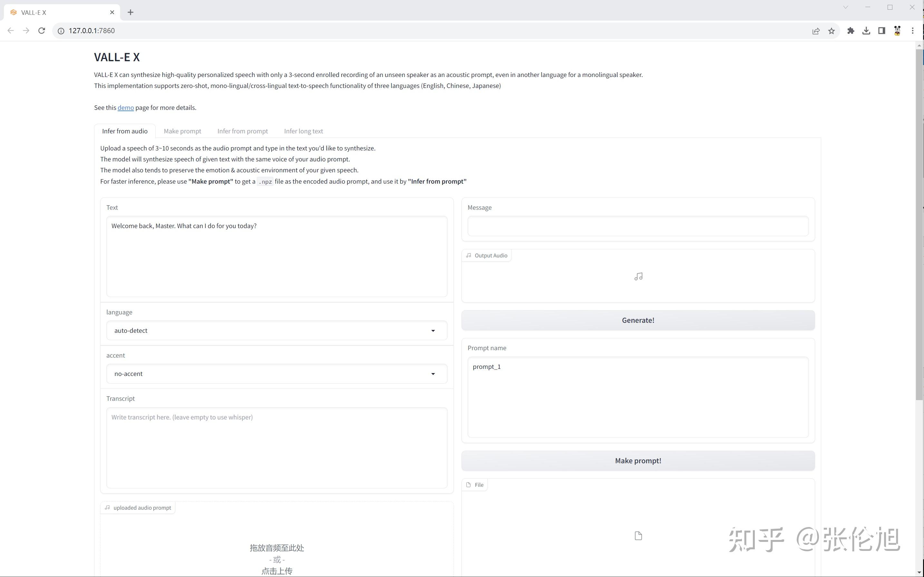Open new browser tab plus icon
This screenshot has height=577, width=924.
coord(131,12)
